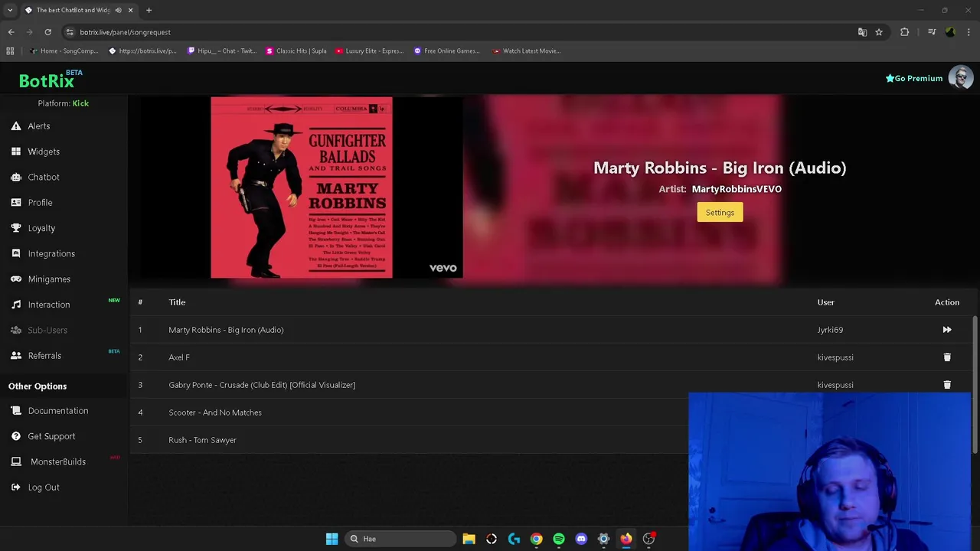This screenshot has width=980, height=551.
Task: Open Home - SongComp bookmark
Action: coord(64,51)
